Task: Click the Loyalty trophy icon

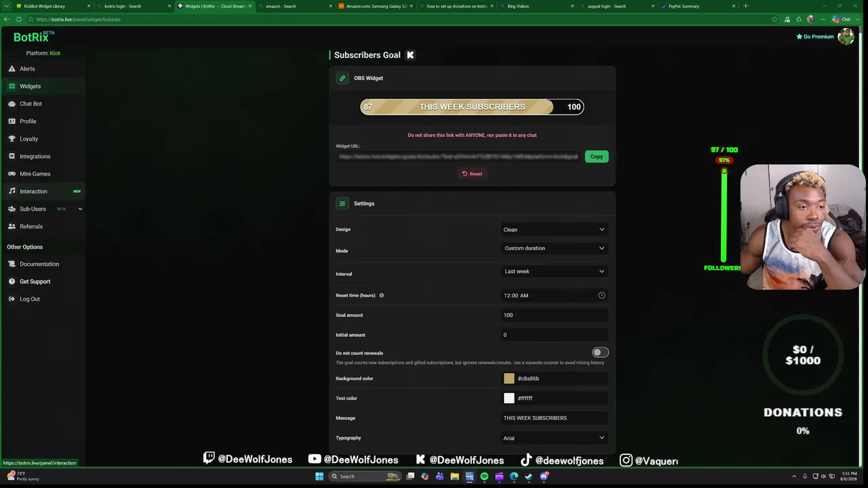Action: click(12, 139)
